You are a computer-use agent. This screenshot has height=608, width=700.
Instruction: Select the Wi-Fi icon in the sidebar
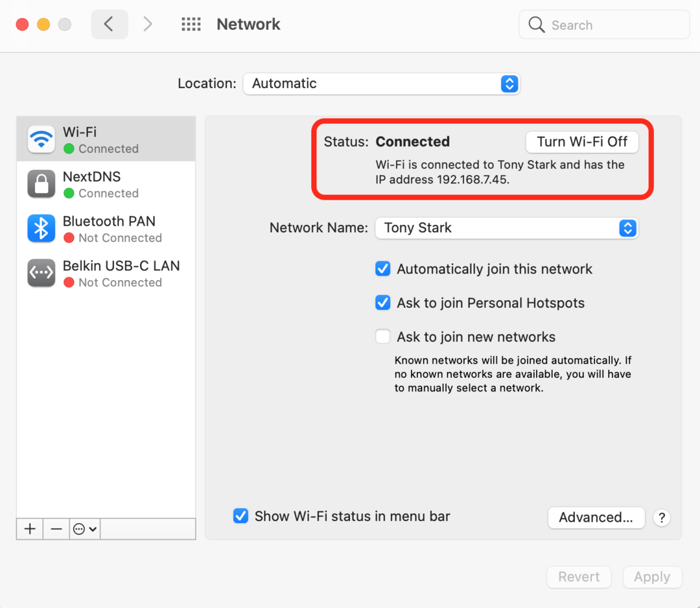pos(41,139)
